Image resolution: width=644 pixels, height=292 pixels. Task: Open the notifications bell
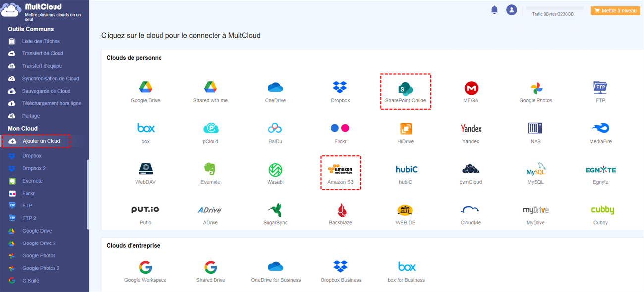tap(494, 10)
